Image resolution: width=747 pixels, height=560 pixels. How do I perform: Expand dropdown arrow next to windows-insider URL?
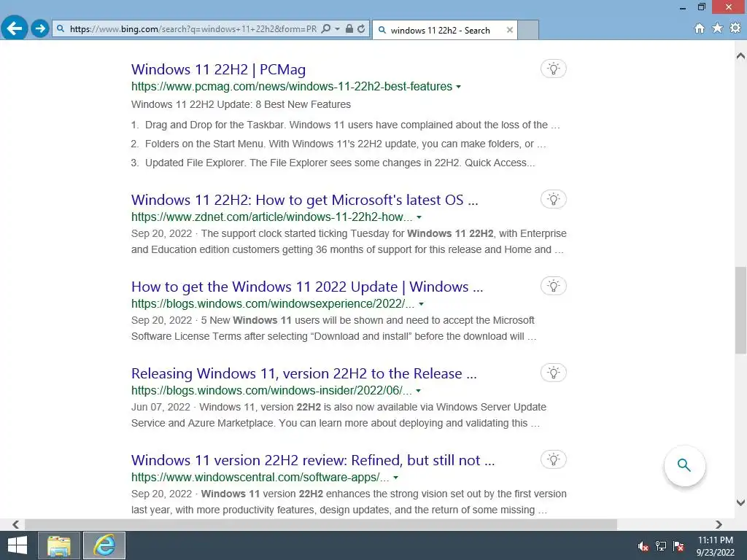point(418,391)
